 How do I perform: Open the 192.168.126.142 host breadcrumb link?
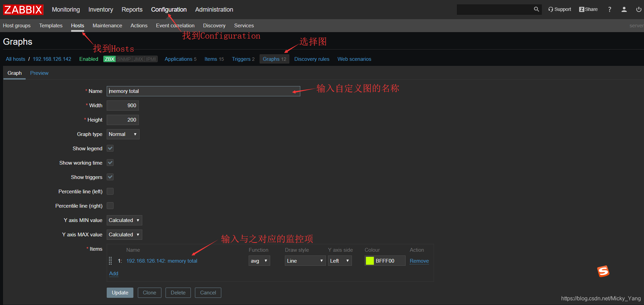(x=52, y=59)
